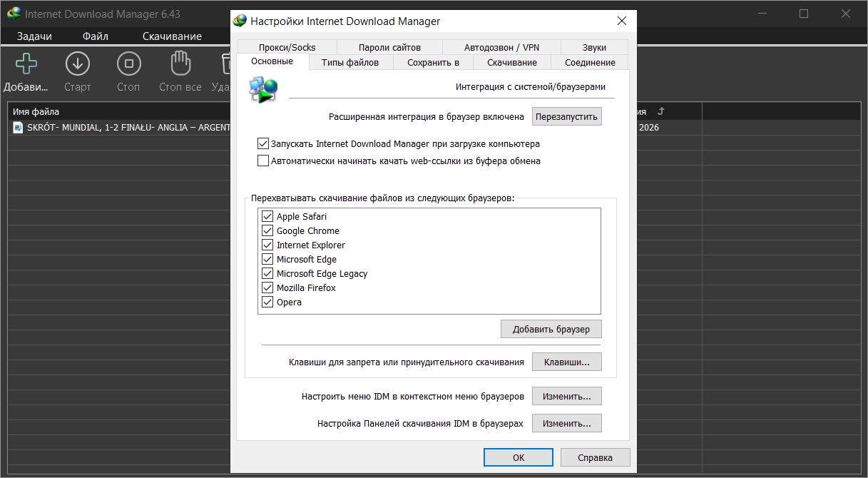Switch to the Скачивание settings tab

[x=512, y=62]
